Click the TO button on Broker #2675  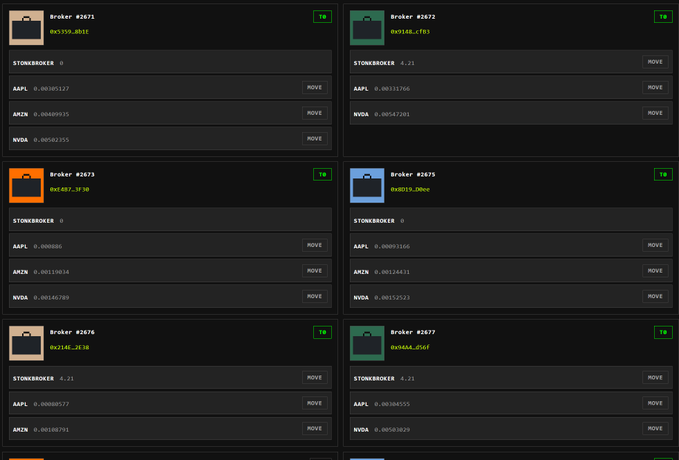[x=663, y=175]
